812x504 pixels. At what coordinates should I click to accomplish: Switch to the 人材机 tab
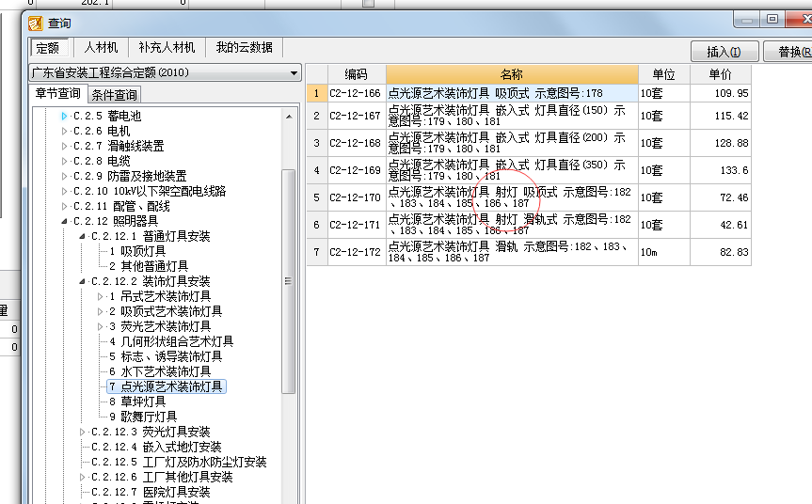(101, 48)
